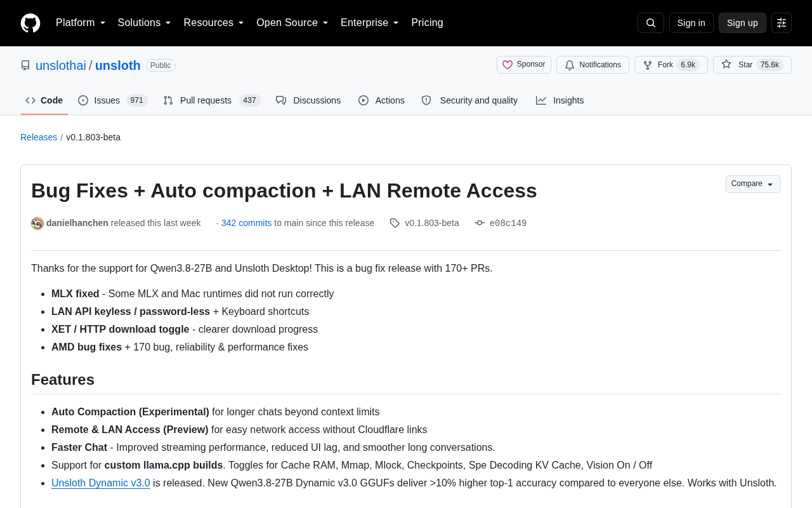
Task: Open the appearance settings sliders icon
Action: (782, 23)
